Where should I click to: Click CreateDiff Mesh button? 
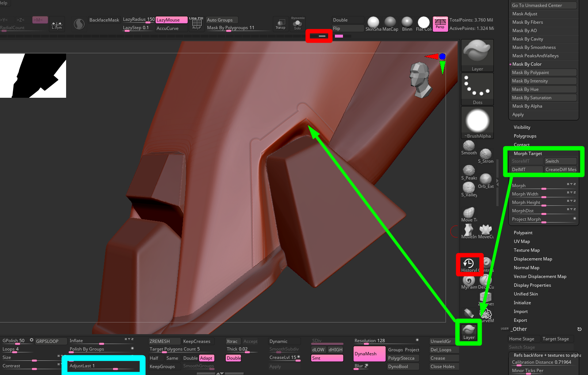click(560, 170)
